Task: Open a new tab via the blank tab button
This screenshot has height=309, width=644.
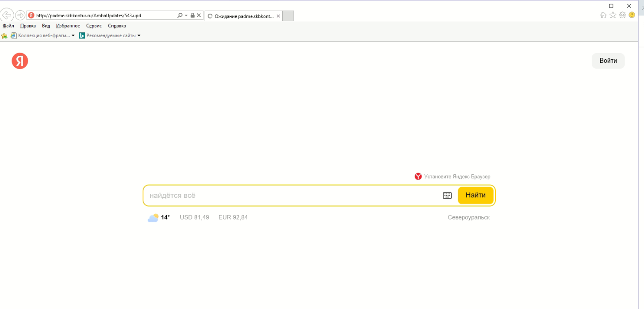Action: click(288, 16)
